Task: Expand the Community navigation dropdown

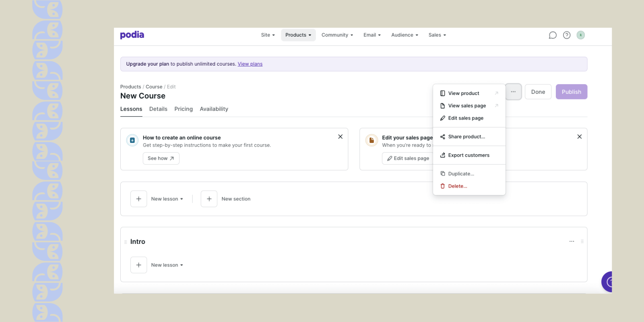Action: click(337, 35)
